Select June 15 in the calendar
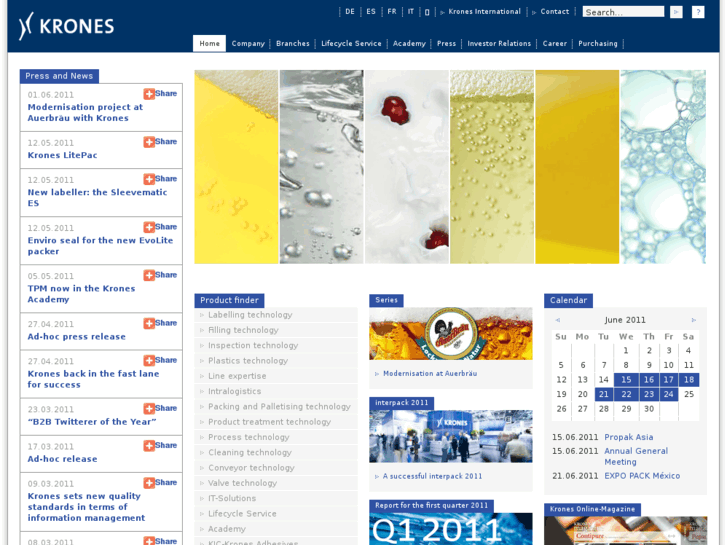Image resolution: width=727 pixels, height=545 pixels. [x=626, y=380]
